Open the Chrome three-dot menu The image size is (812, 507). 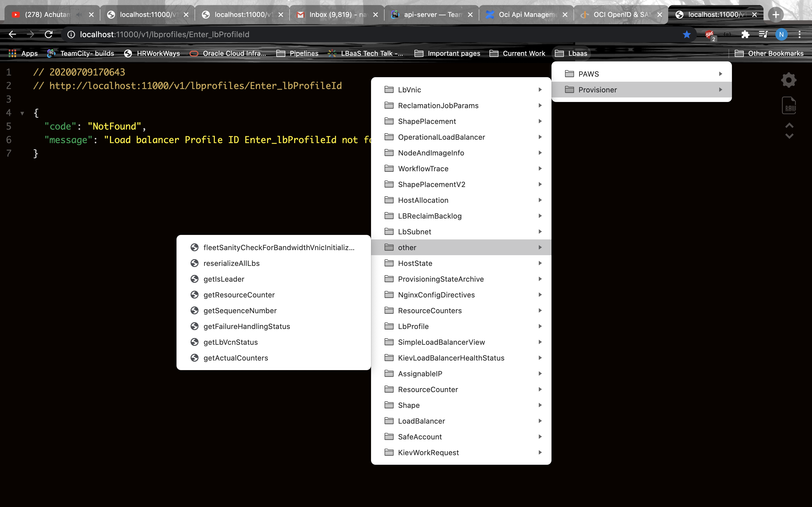[x=800, y=34]
